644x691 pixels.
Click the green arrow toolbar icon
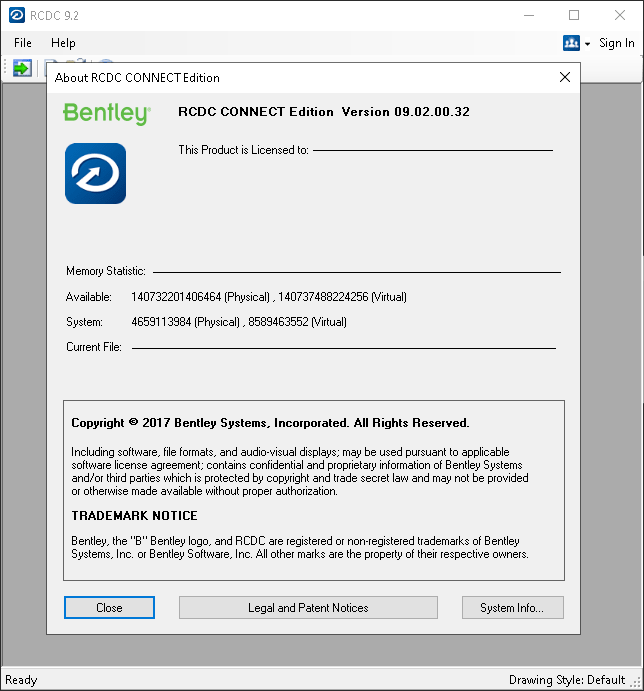[x=22, y=68]
